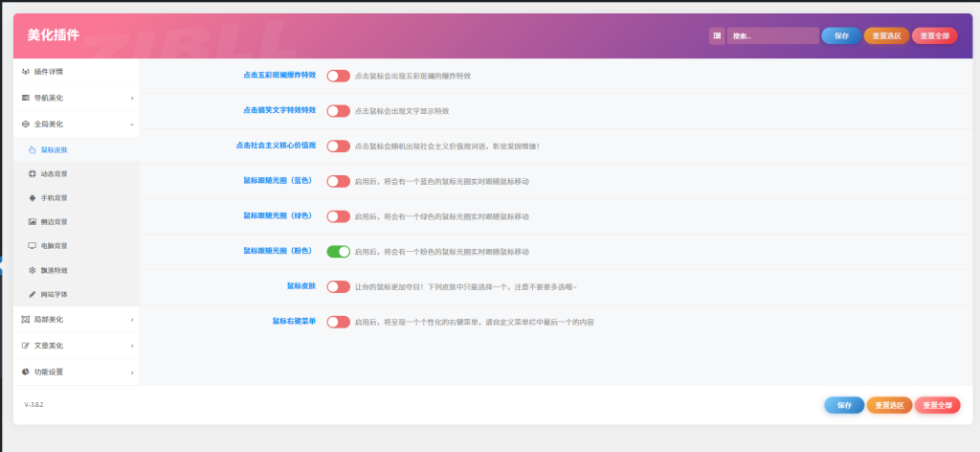Click the 手机背景 android icon
Viewport: 980px width, 452px height.
tap(33, 198)
